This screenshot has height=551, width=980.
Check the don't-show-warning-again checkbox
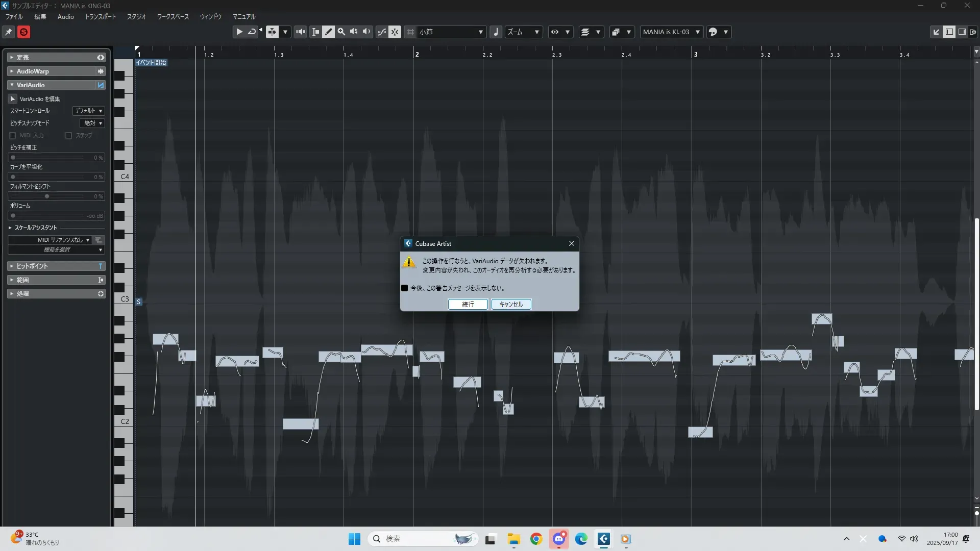(x=404, y=288)
